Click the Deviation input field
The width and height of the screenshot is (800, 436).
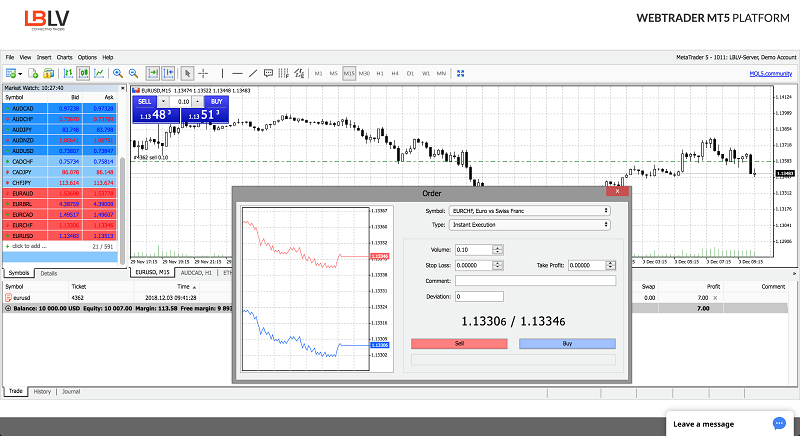tap(479, 296)
